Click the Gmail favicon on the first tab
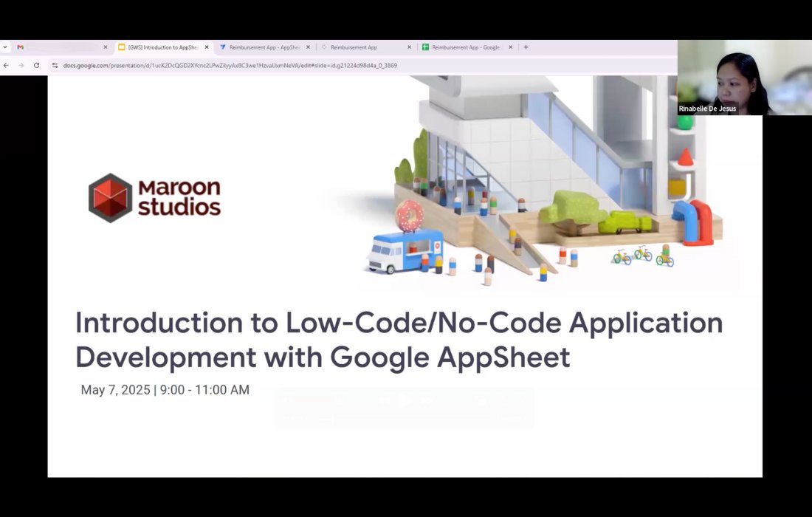 (20, 47)
